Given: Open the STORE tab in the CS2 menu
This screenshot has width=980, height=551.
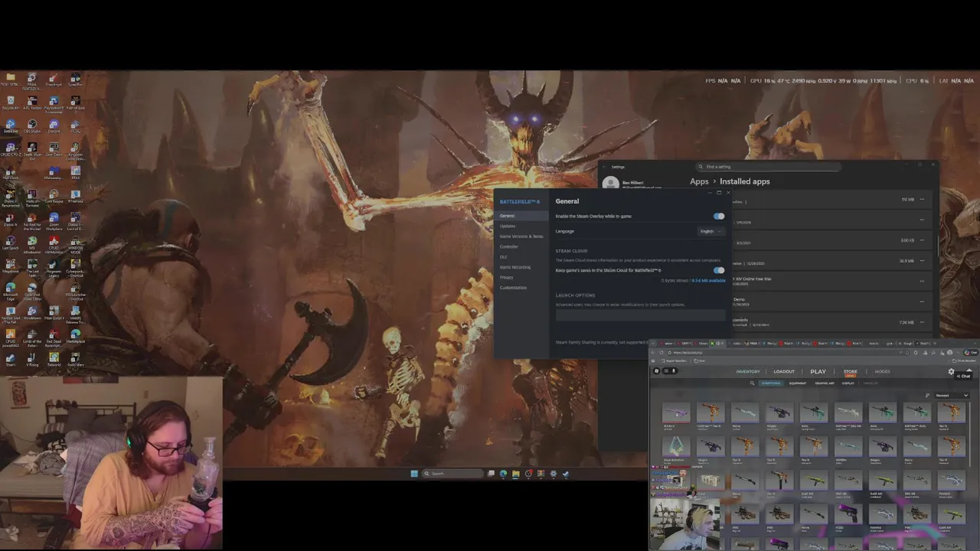Looking at the screenshot, I should click(851, 371).
